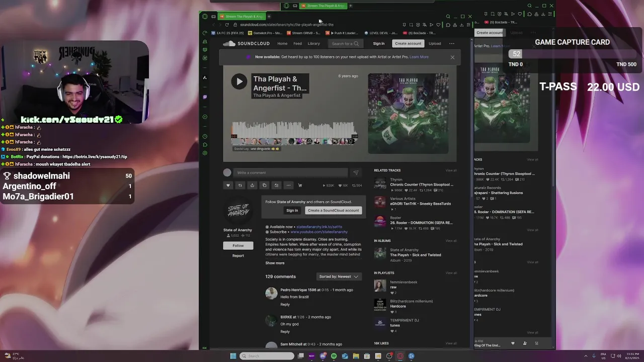Dismiss the 'Now available' banner

(x=452, y=57)
